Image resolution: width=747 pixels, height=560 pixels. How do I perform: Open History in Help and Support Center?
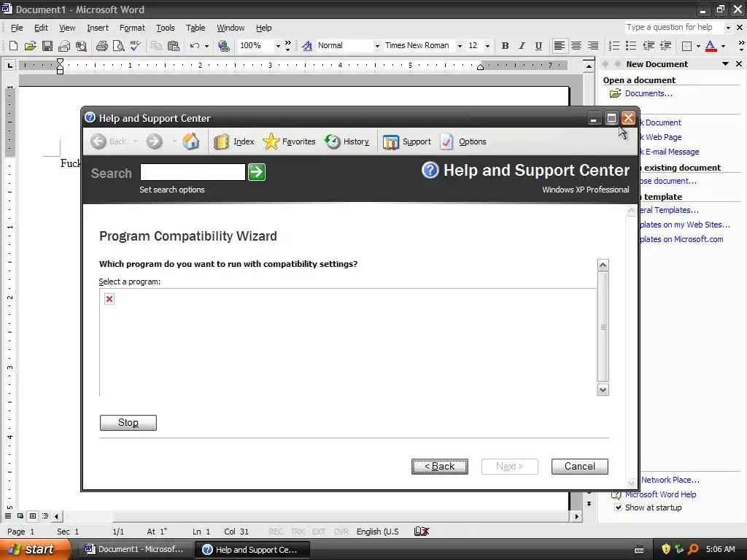coord(347,141)
